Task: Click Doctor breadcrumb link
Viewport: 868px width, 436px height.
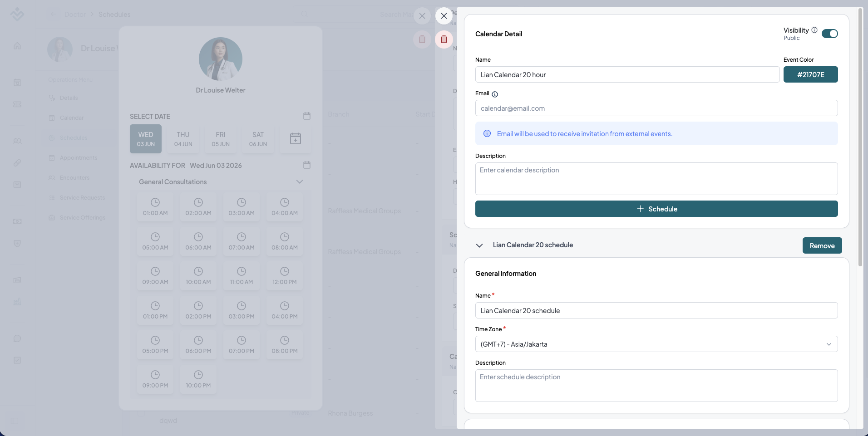Action: click(x=75, y=15)
